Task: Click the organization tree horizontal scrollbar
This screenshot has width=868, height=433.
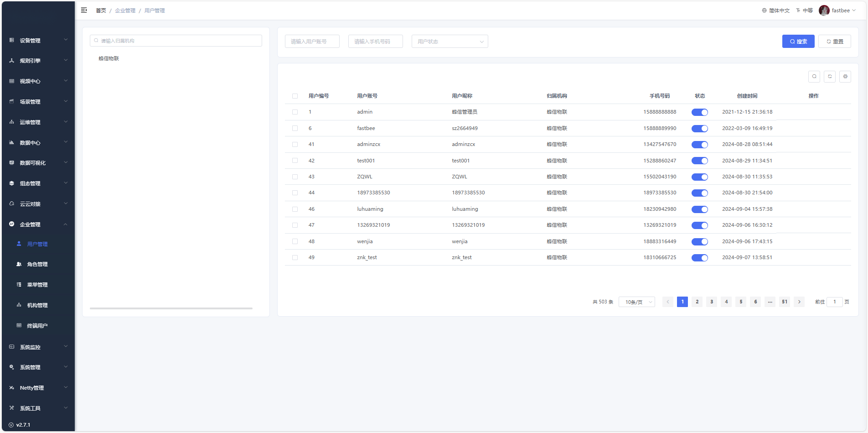Action: (171, 308)
